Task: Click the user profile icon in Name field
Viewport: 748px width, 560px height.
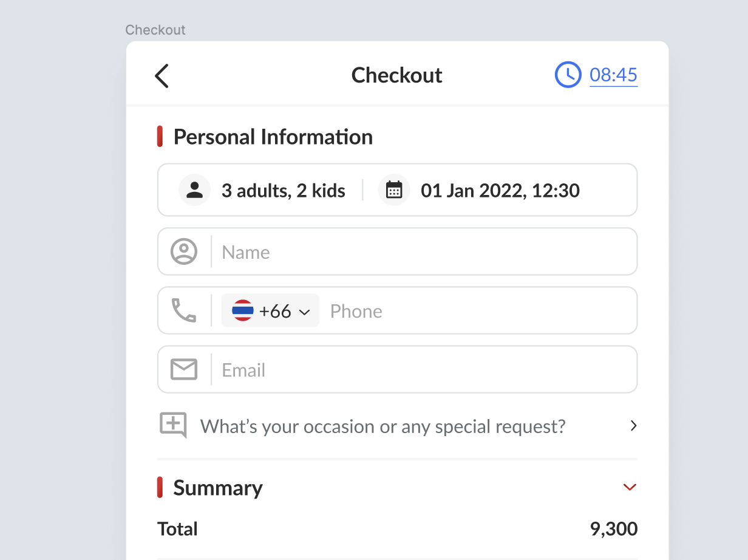Action: [184, 251]
